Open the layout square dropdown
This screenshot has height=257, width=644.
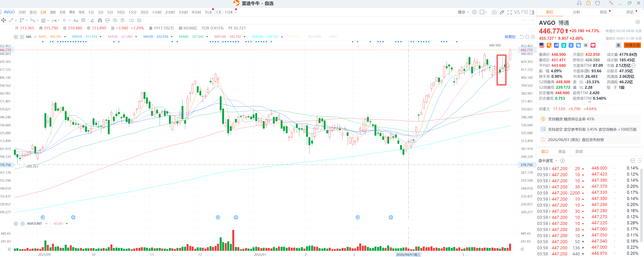[484, 12]
